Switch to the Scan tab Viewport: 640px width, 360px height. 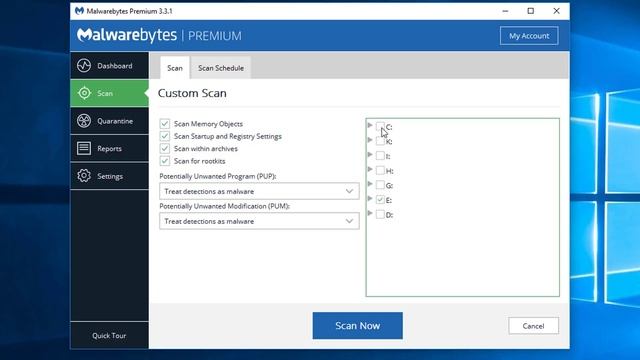coord(175,68)
